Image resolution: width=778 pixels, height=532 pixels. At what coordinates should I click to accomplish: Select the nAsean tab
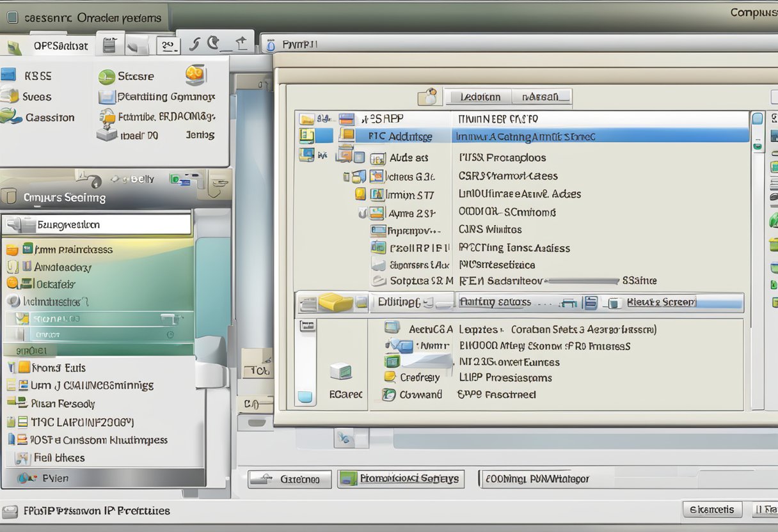(x=541, y=96)
